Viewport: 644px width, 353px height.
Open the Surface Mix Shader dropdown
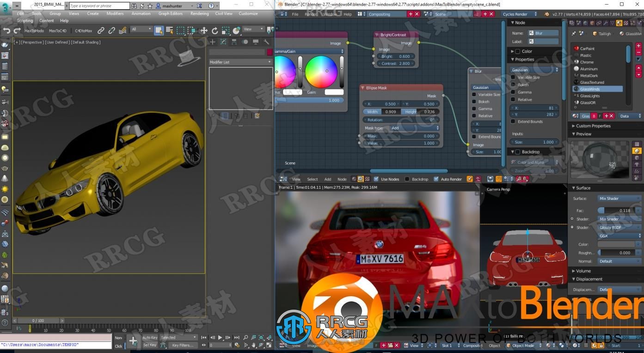point(619,198)
